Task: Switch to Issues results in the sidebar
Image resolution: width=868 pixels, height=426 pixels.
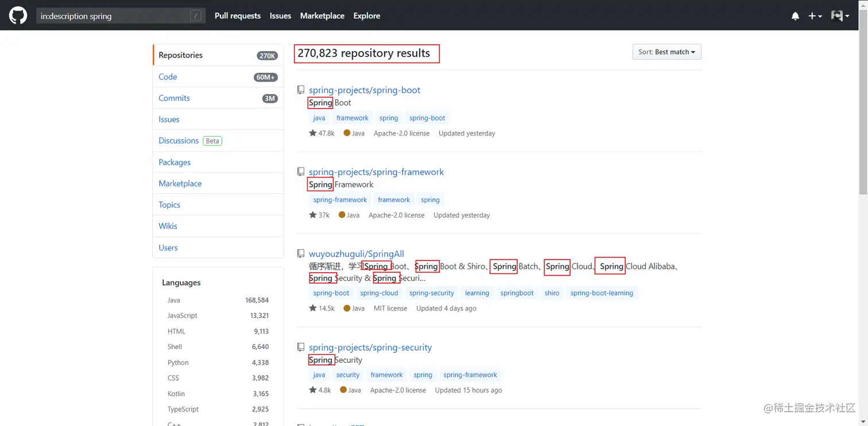Action: click(x=218, y=119)
